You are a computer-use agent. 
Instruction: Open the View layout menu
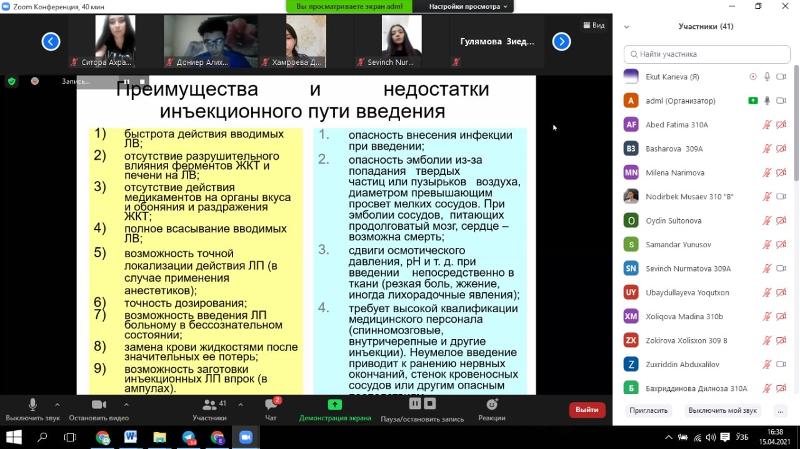coord(596,25)
